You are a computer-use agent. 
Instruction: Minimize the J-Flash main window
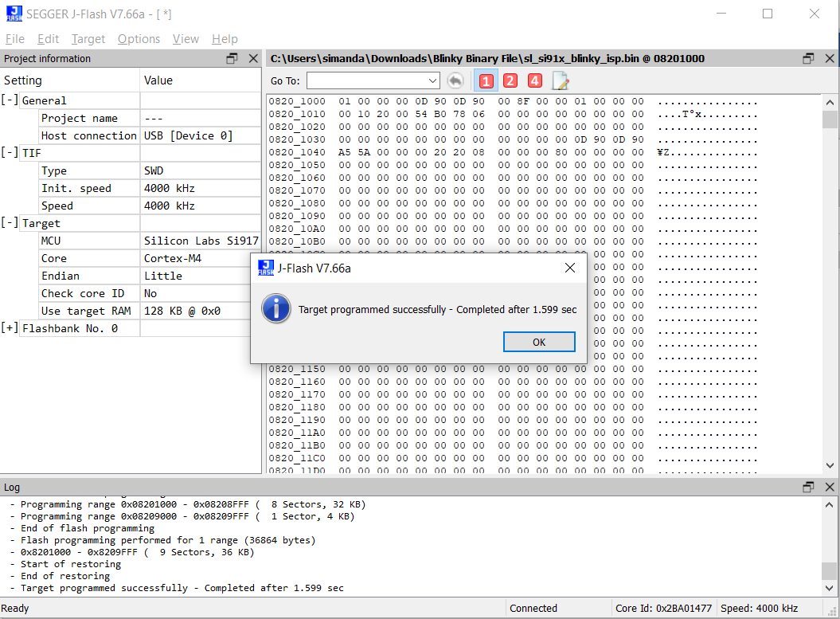tap(721, 14)
